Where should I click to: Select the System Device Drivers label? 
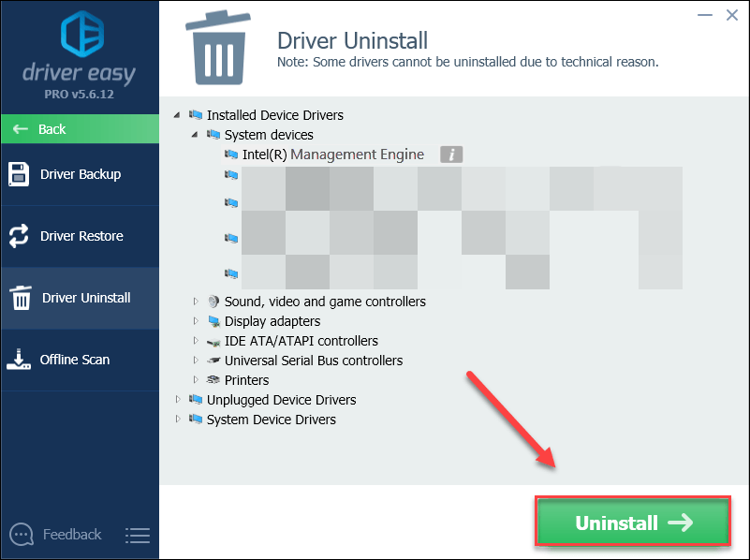(272, 420)
